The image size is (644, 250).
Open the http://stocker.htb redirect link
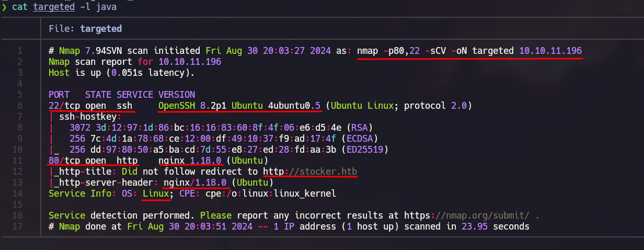310,171
